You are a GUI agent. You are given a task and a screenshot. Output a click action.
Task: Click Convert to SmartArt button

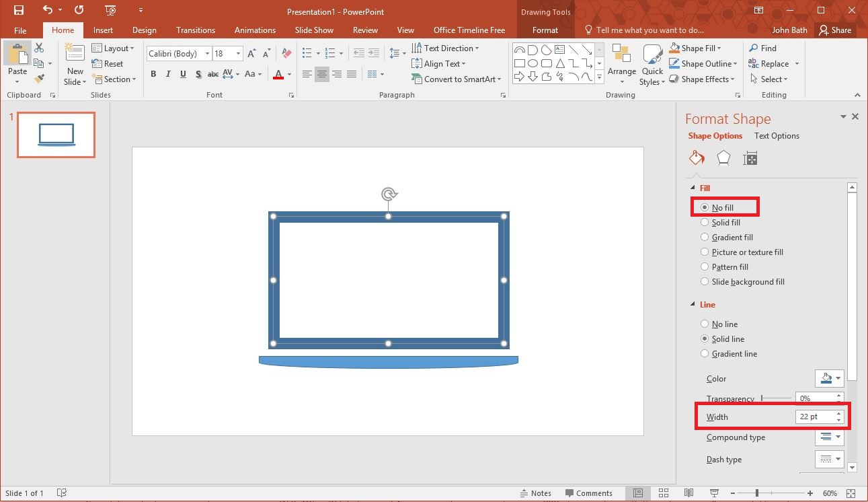coord(457,79)
